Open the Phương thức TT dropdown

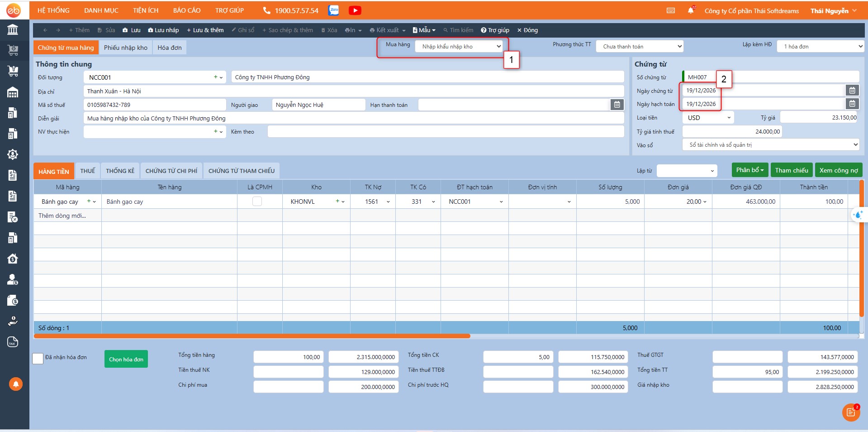(x=639, y=47)
